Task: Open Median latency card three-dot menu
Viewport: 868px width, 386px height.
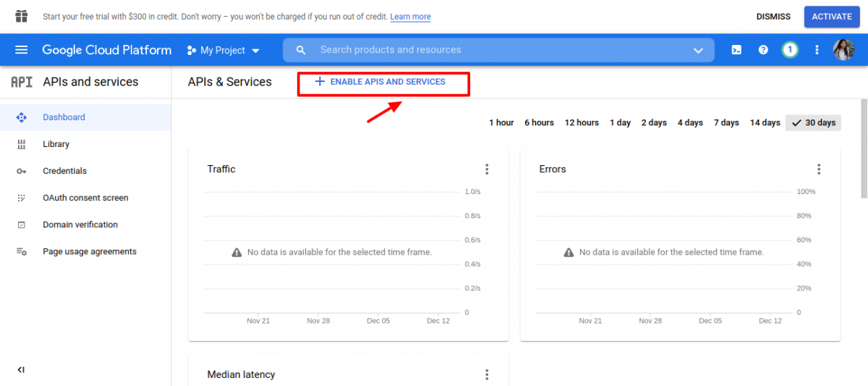Action: [487, 374]
